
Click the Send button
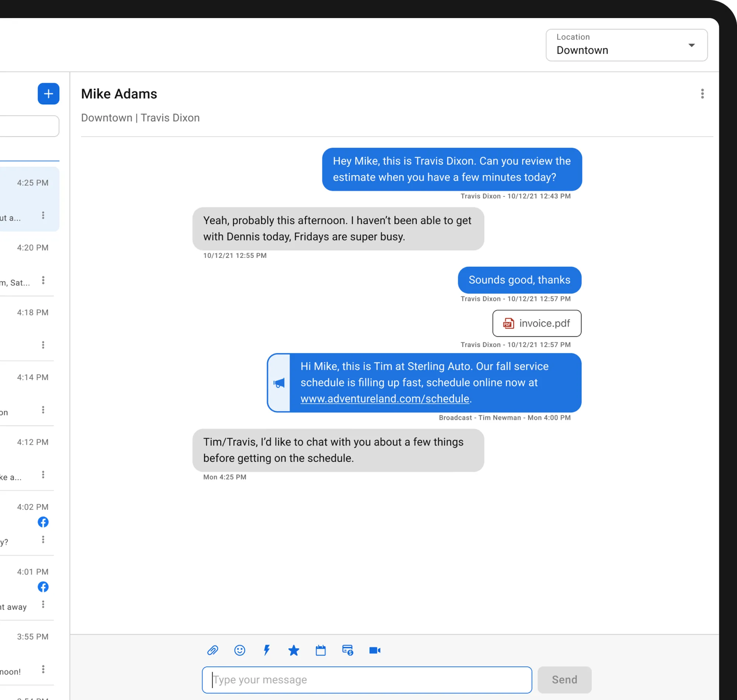click(564, 679)
